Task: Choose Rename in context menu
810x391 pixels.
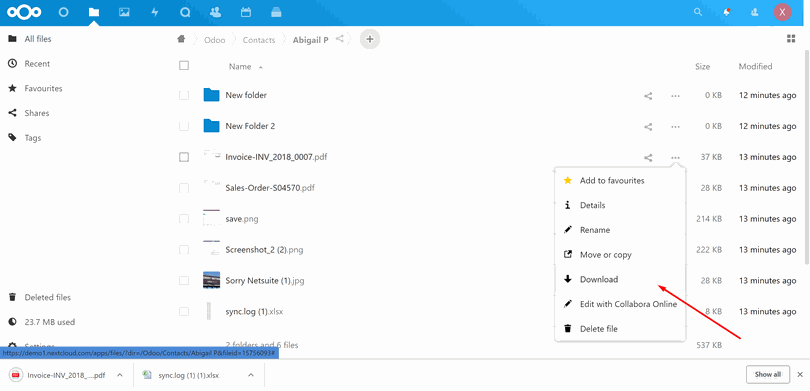Action: click(620, 230)
